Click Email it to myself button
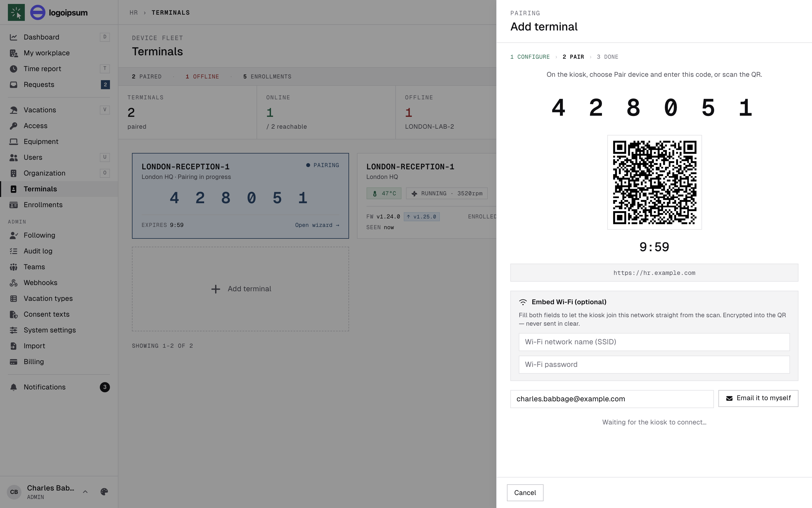Screen dimensions: 812x508 coord(758,398)
